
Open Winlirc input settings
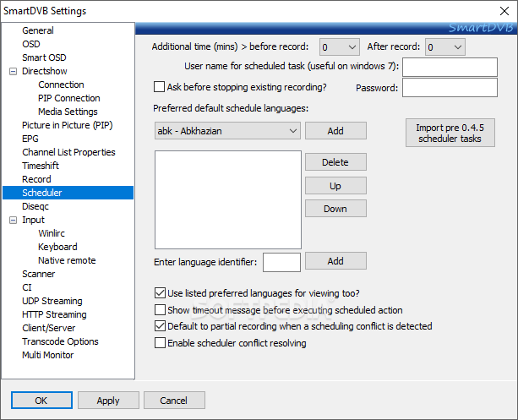click(52, 233)
